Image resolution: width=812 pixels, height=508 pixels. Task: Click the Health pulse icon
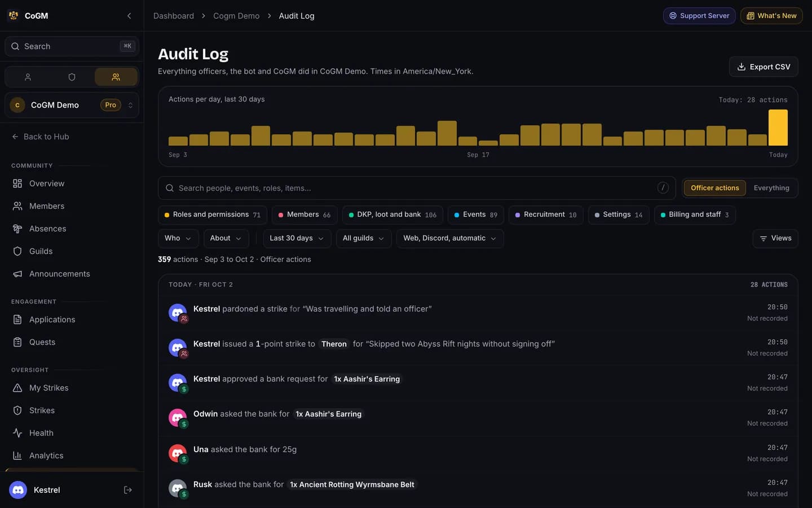pos(17,433)
